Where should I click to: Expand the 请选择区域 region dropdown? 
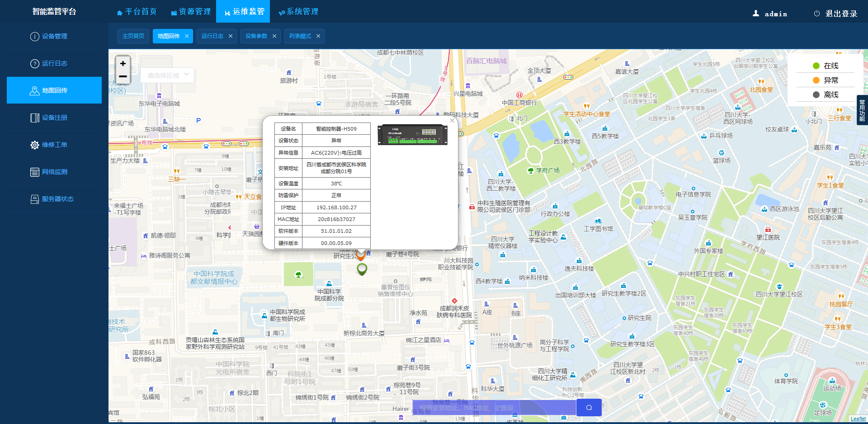[167, 75]
